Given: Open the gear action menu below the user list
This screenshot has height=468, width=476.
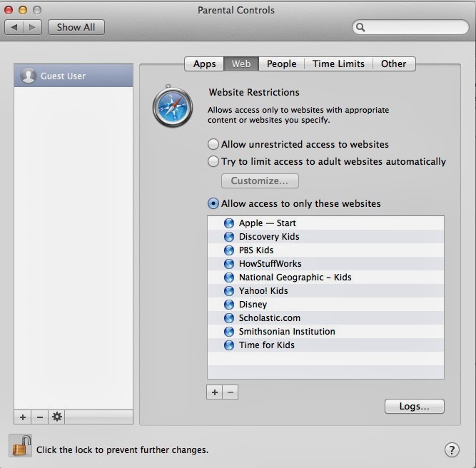Looking at the screenshot, I should (x=57, y=417).
